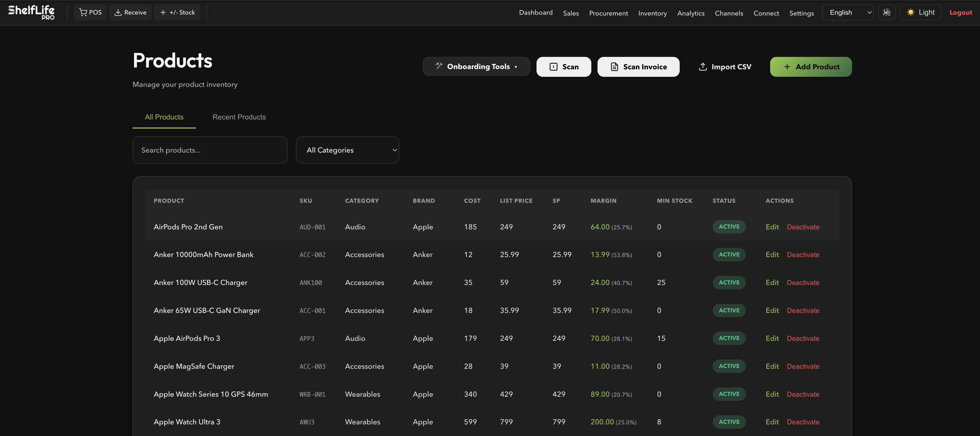Click the Add Product button

tap(811, 67)
